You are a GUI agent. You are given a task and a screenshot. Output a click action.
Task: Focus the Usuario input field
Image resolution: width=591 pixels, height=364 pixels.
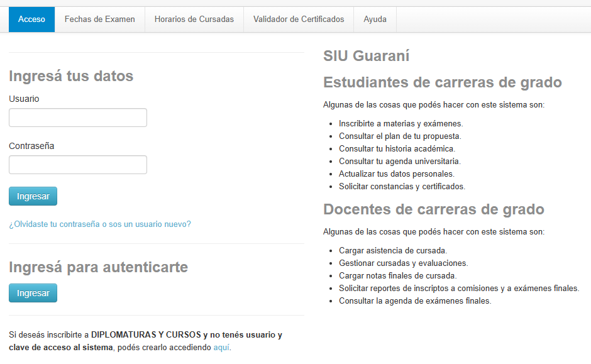pos(78,118)
